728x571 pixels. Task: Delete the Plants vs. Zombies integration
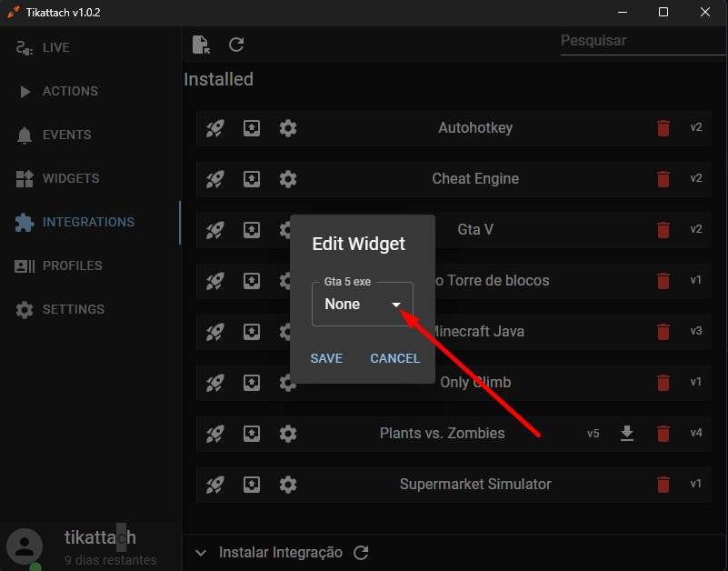(x=663, y=434)
